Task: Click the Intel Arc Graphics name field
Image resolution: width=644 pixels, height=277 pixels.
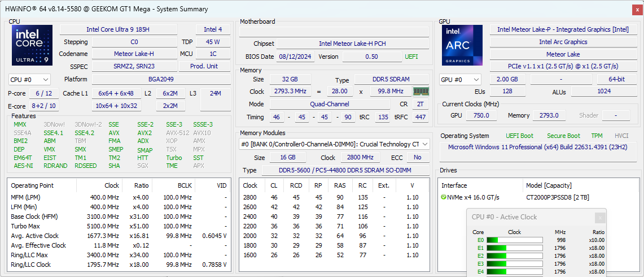Action: 563,42
